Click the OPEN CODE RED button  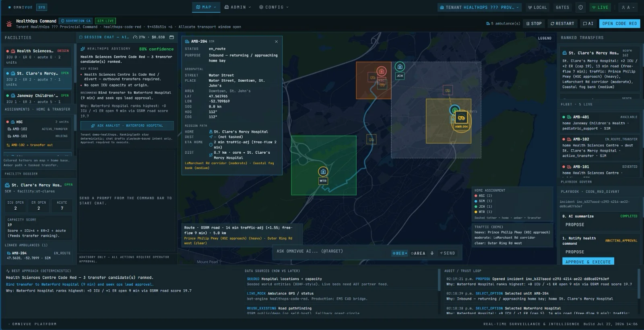pyautogui.click(x=619, y=24)
